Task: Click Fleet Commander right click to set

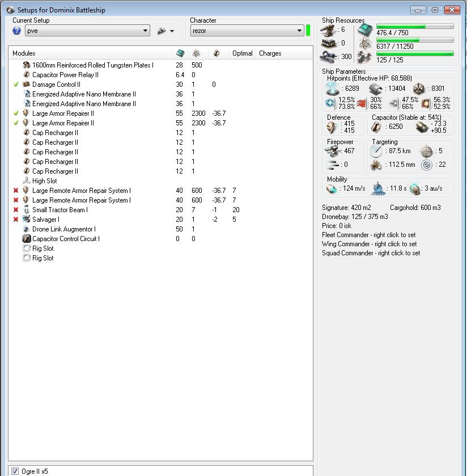Action: [x=369, y=235]
